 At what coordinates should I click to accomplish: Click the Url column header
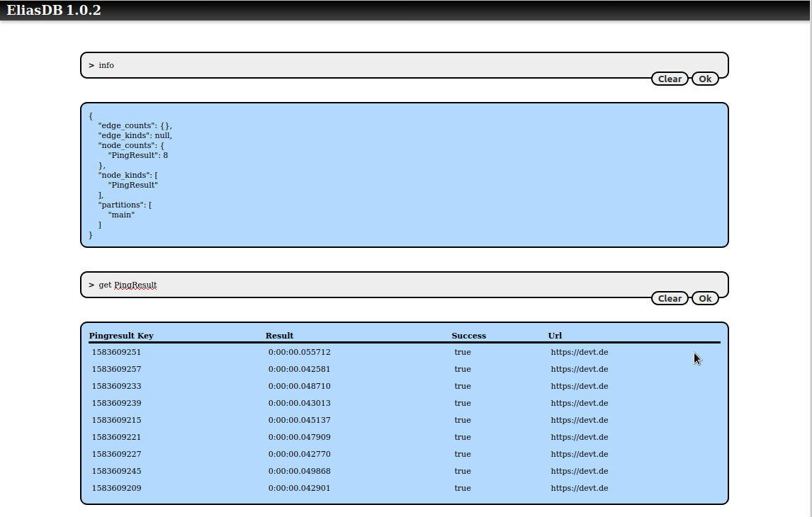point(555,336)
